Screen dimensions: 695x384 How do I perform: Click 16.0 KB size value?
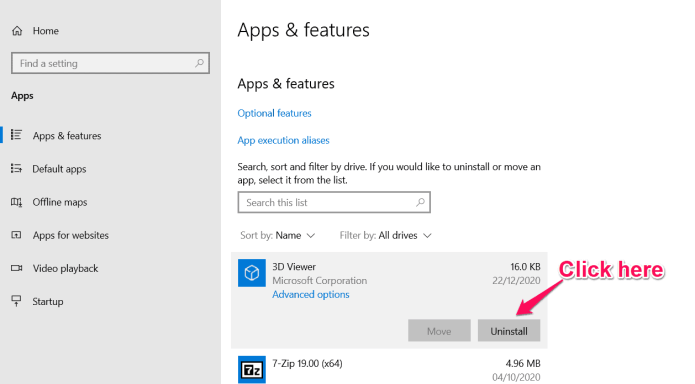525,266
